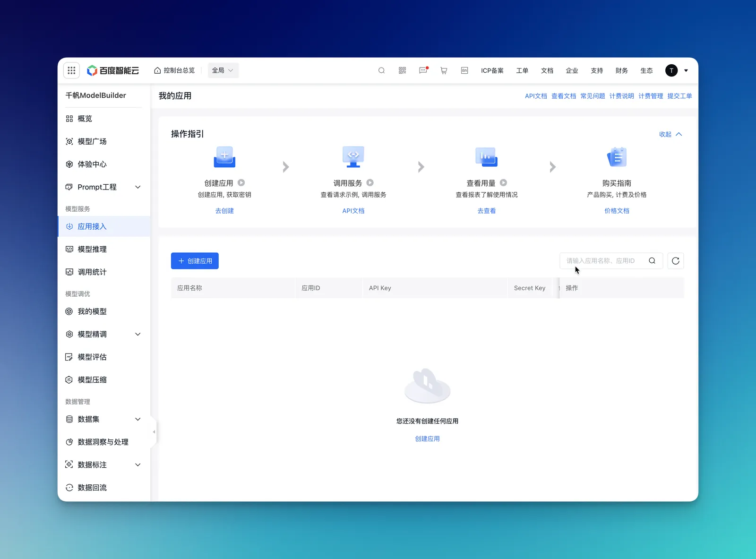Open the 计费管理 header link
The width and height of the screenshot is (756, 559).
pyautogui.click(x=651, y=96)
